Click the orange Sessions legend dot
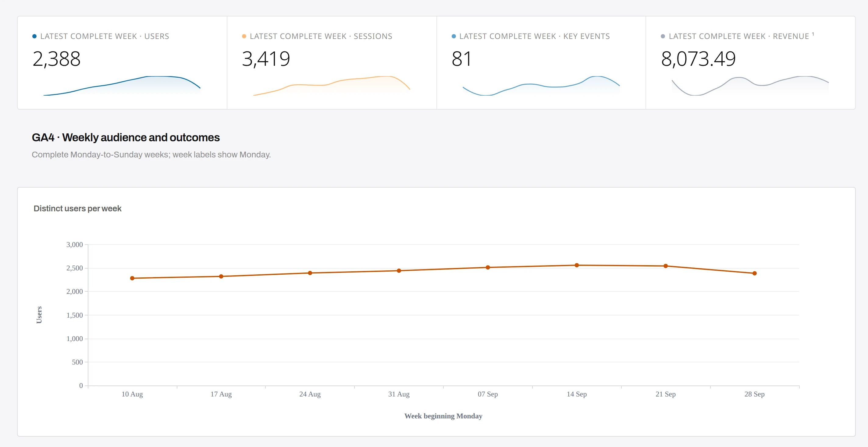This screenshot has width=868, height=447. [244, 36]
